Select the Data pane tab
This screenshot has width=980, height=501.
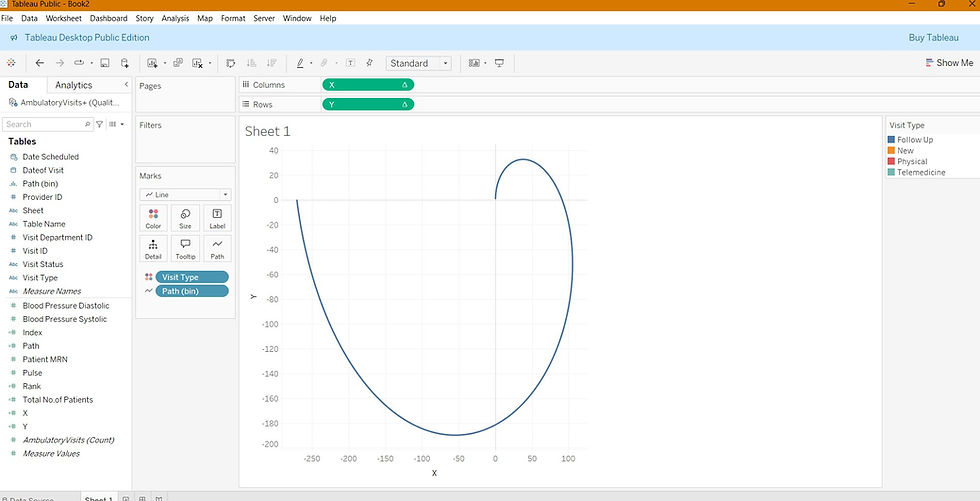click(18, 85)
